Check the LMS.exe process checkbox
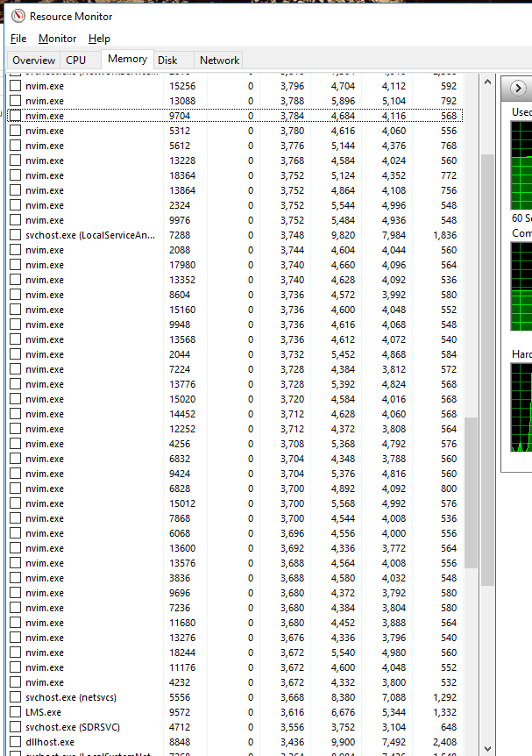532x756 pixels. (16, 712)
